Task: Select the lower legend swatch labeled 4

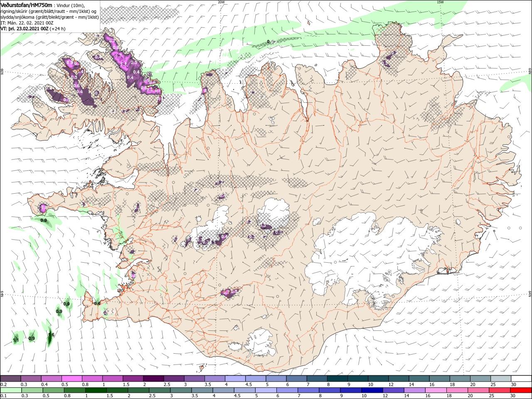Action: click(223, 390)
